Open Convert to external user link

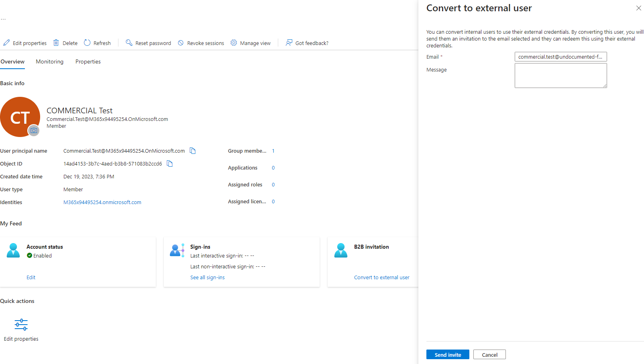(x=381, y=277)
